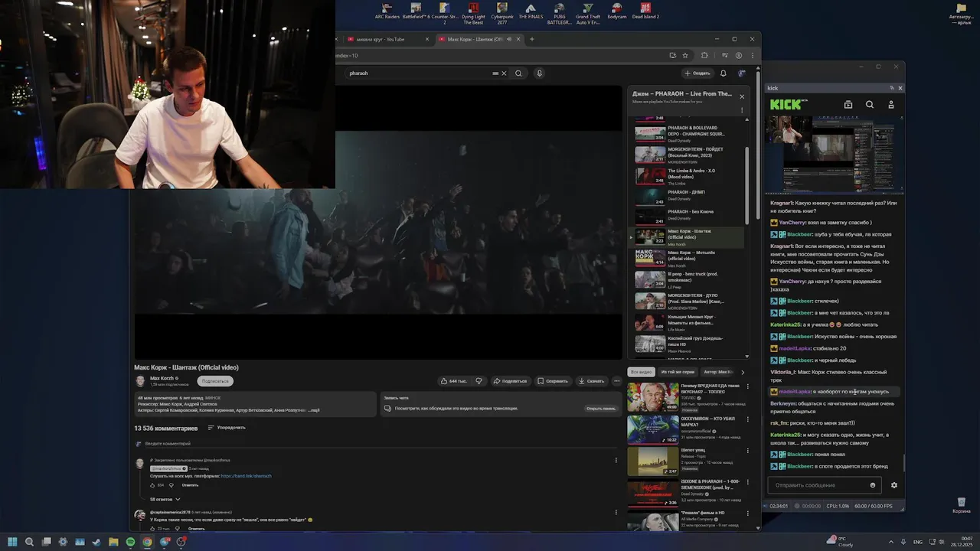
Task: Open Chrome three-dot menu
Action: point(751,55)
